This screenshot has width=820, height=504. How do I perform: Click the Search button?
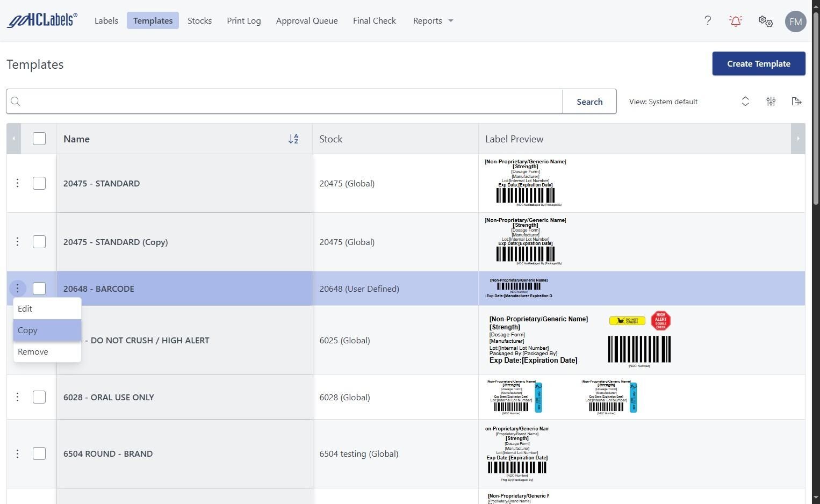coord(589,102)
